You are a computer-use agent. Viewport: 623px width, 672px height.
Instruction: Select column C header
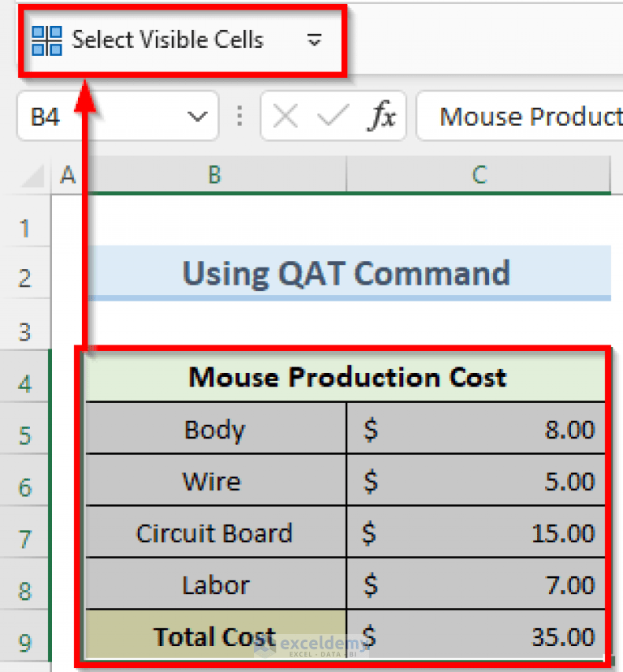point(479,174)
